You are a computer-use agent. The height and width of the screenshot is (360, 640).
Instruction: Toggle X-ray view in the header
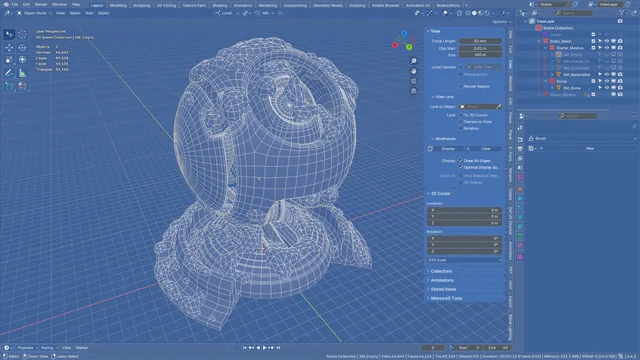460,13
